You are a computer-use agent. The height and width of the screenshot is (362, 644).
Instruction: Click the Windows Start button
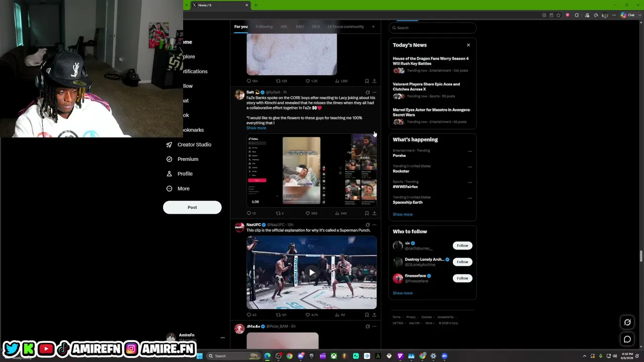click(x=200, y=356)
